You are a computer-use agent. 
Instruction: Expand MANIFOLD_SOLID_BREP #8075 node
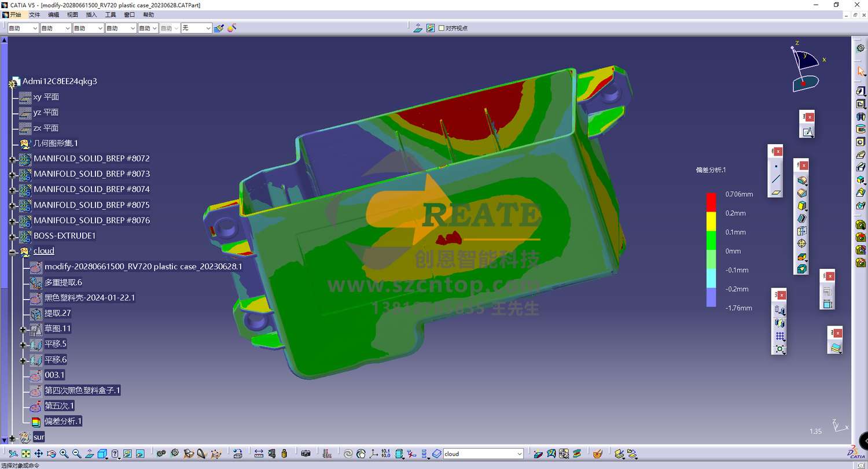click(x=12, y=205)
